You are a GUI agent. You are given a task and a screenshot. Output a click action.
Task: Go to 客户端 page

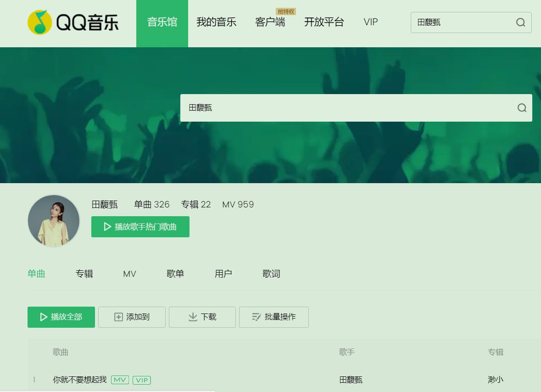click(x=270, y=22)
